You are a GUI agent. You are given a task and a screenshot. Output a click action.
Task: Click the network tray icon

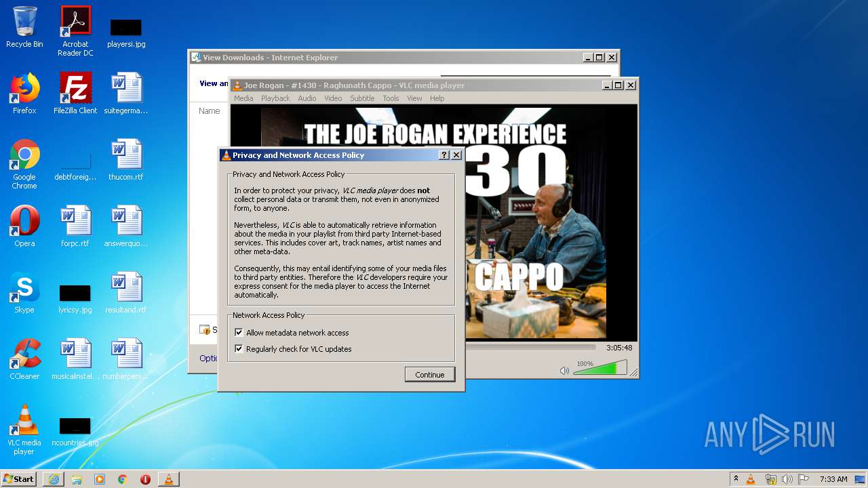pyautogui.click(x=770, y=479)
